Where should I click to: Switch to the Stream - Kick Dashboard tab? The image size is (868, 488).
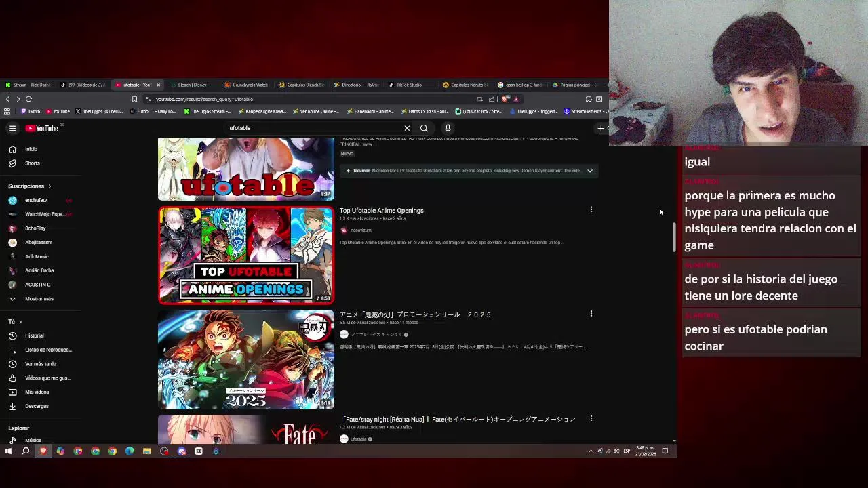point(27,85)
